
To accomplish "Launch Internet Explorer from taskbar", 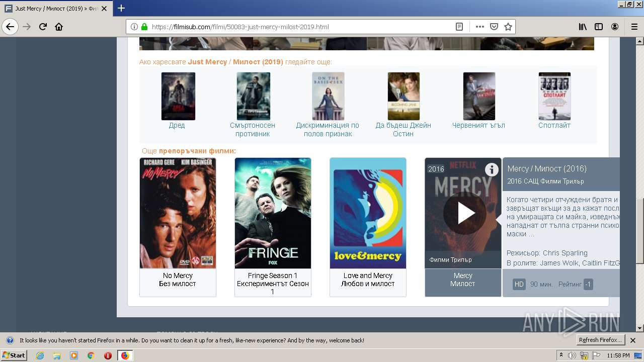I will coord(40,355).
